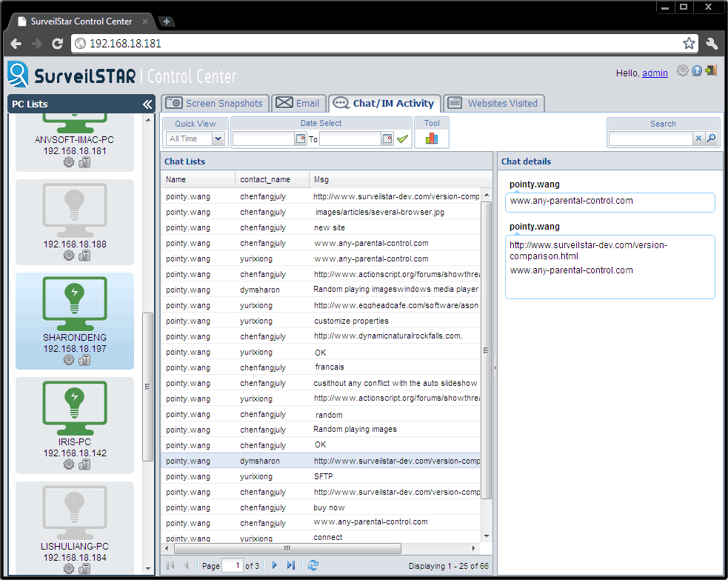This screenshot has height=580, width=728.
Task: Select the 'connect' chat message row
Action: (321, 537)
